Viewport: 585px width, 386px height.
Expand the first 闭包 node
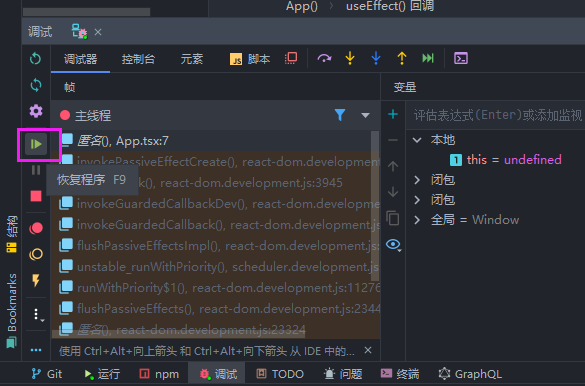pos(417,180)
